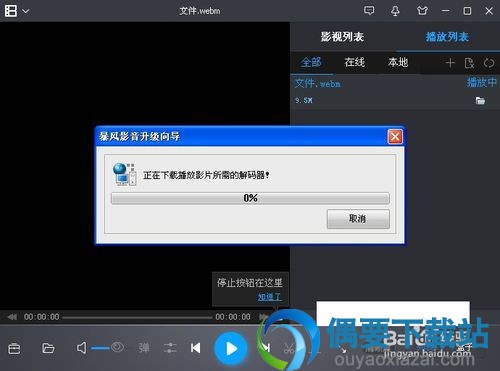Close the 暴风影音升级向导 dialog
This screenshot has width=500, height=371.
(395, 137)
